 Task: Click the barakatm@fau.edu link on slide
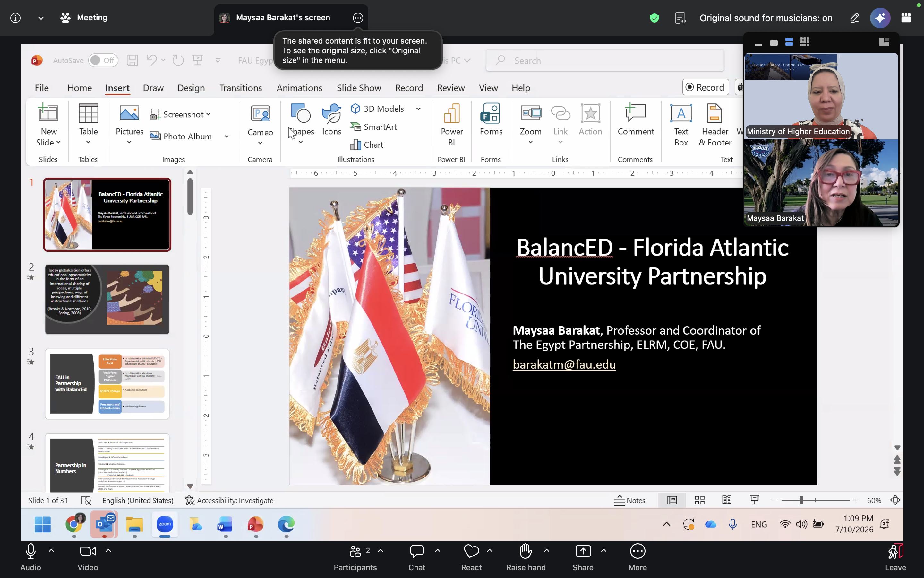pyautogui.click(x=564, y=364)
